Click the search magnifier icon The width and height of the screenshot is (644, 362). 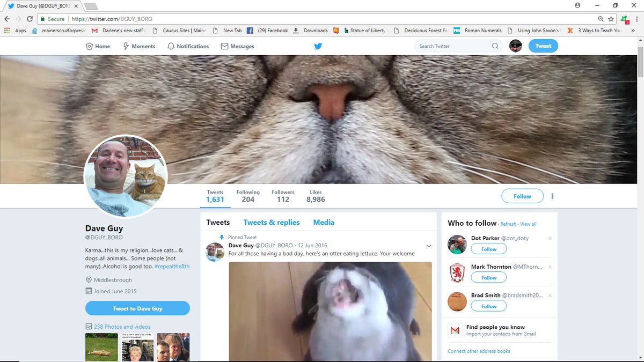[x=495, y=46]
